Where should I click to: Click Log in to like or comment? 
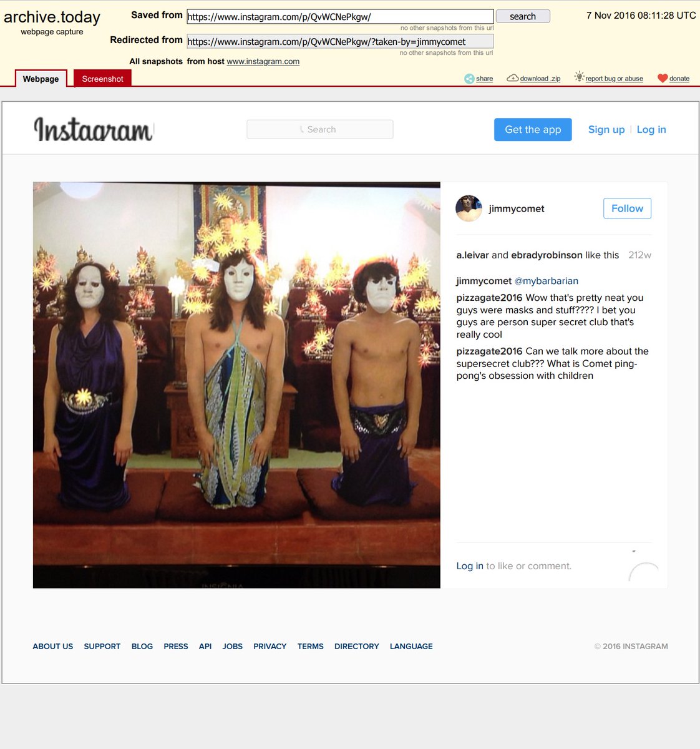[x=469, y=566]
